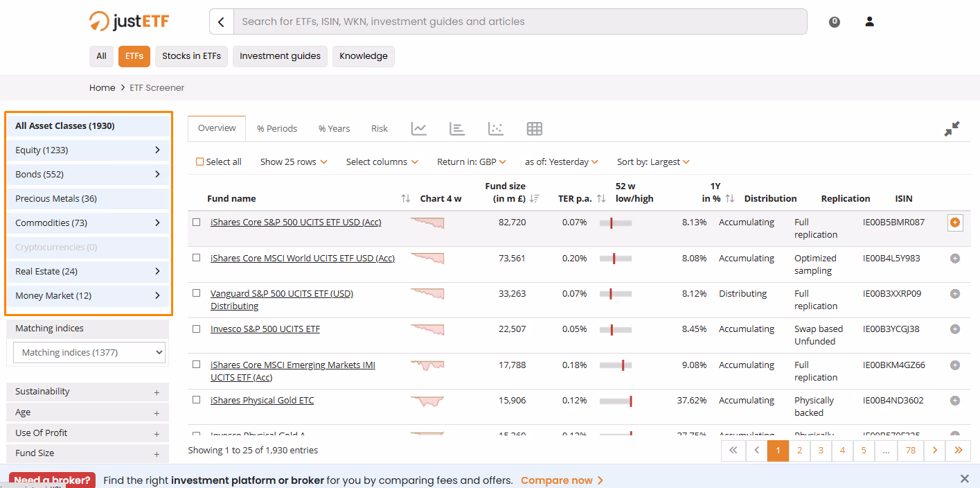Switch to Risk tab
Viewport: 980px width, 488px height.
click(x=380, y=128)
